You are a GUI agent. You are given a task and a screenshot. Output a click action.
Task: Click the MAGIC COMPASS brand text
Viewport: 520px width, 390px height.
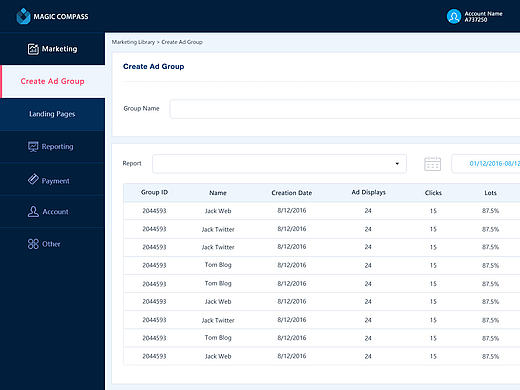(61, 17)
